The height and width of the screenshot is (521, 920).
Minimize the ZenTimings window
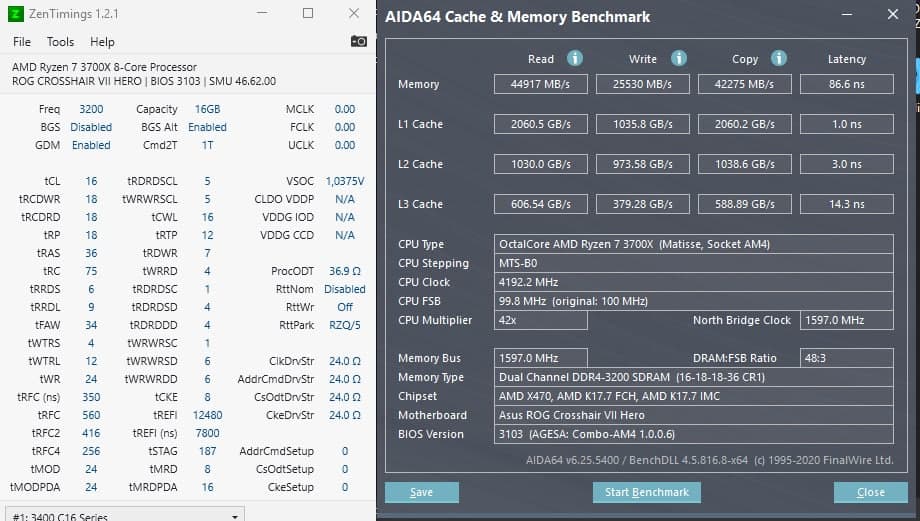pyautogui.click(x=261, y=13)
